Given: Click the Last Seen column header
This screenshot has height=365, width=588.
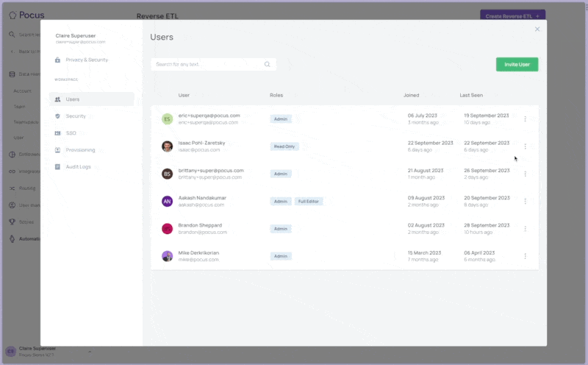Looking at the screenshot, I should point(471,95).
